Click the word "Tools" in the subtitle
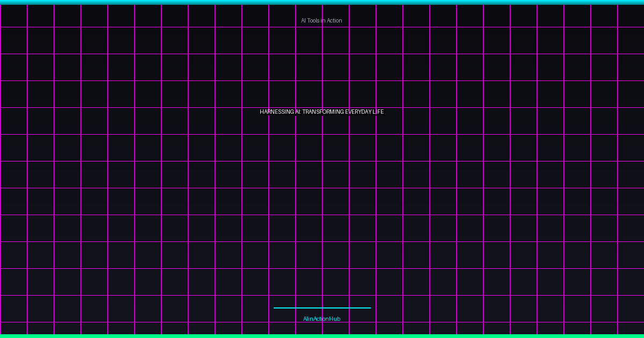This screenshot has width=644, height=338. point(313,20)
